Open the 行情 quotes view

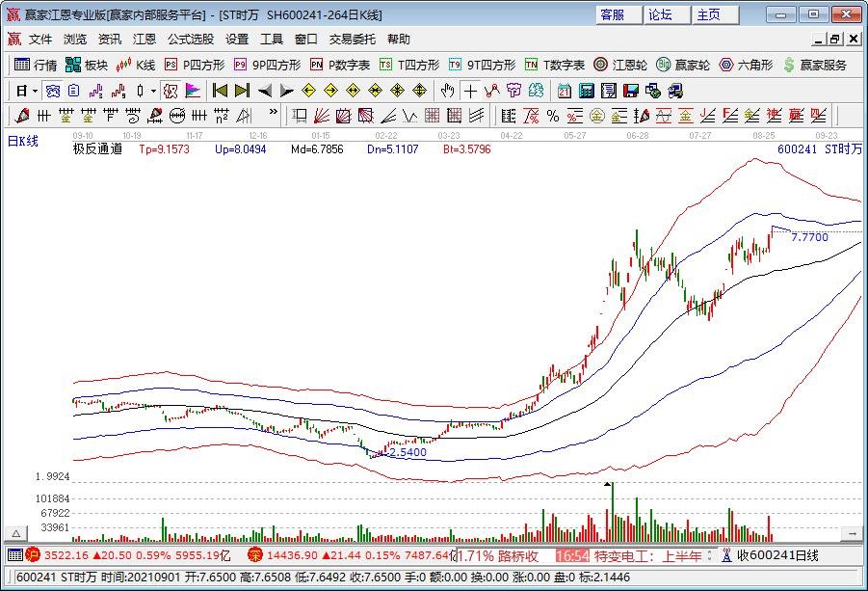coord(36,65)
